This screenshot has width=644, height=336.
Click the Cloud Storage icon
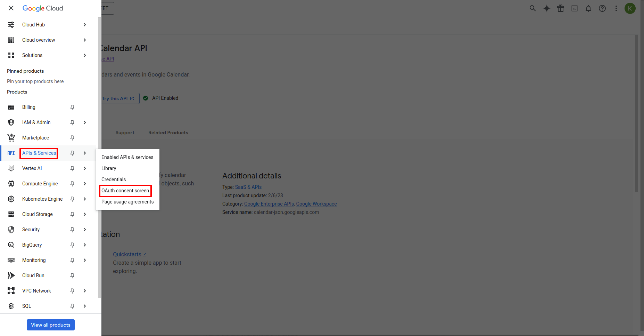click(x=11, y=214)
